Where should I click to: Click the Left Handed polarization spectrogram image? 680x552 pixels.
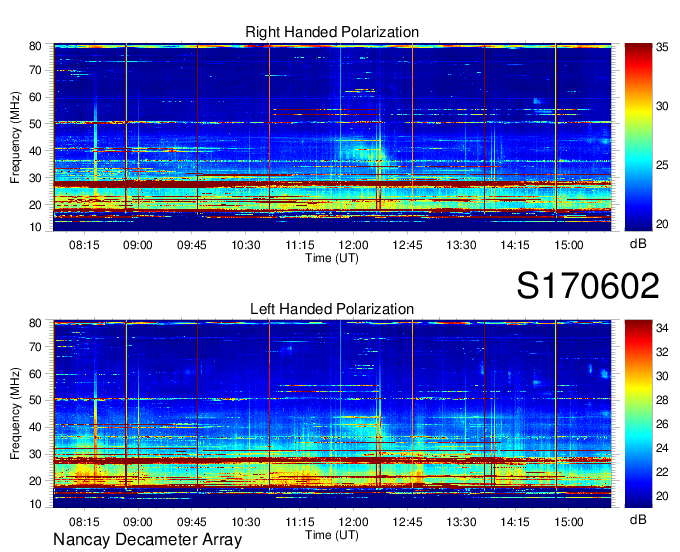coord(332,414)
